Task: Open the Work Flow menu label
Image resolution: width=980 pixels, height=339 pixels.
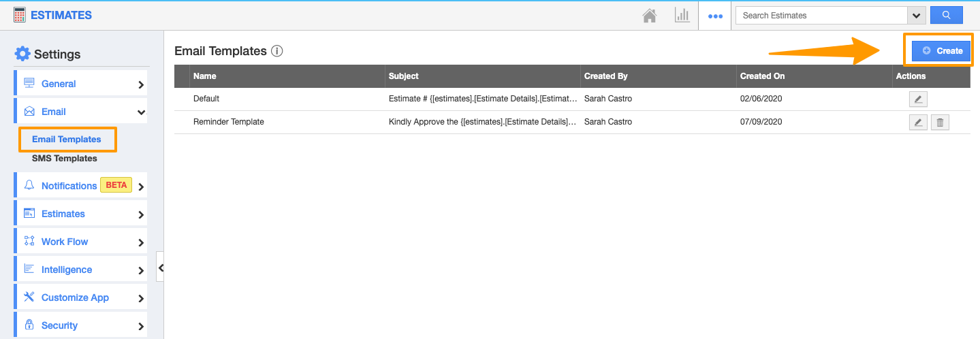Action: (x=65, y=242)
